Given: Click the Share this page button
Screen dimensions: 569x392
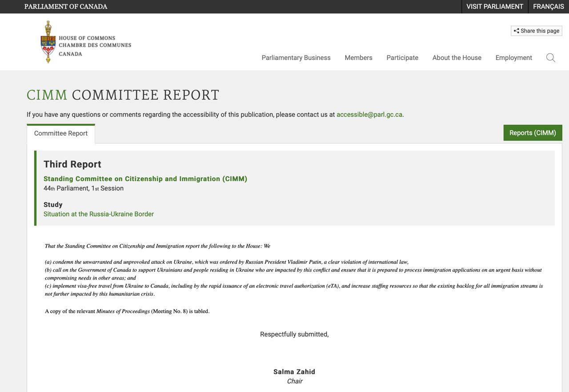Looking at the screenshot, I should click(x=537, y=31).
